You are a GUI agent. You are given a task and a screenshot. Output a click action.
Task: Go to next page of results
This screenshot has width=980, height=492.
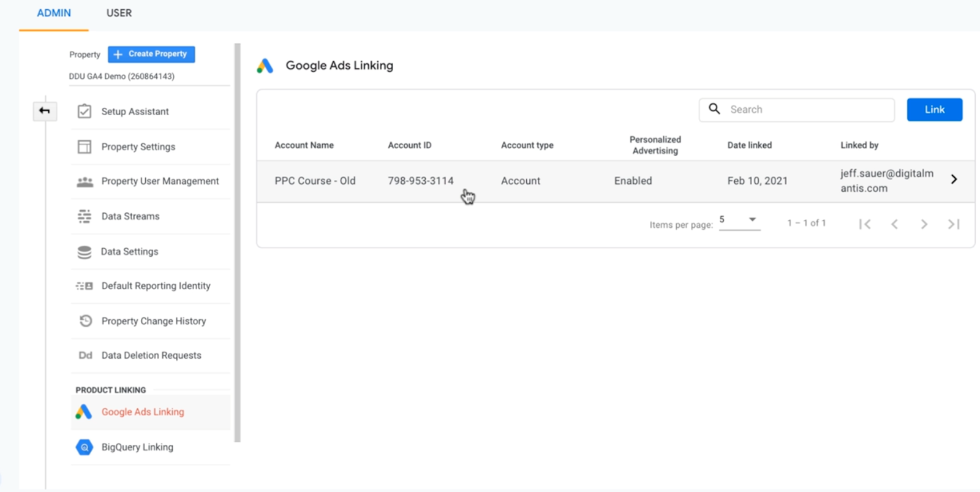point(924,224)
